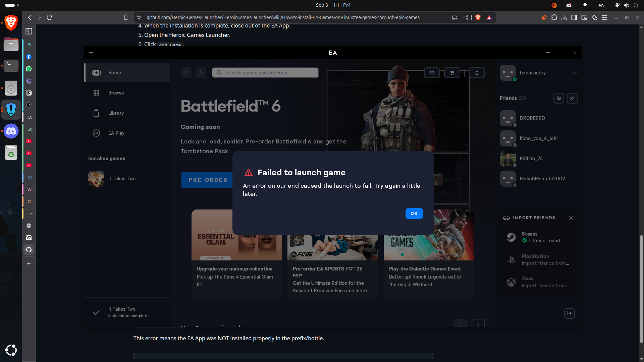Click the browser reload icon

click(50, 17)
